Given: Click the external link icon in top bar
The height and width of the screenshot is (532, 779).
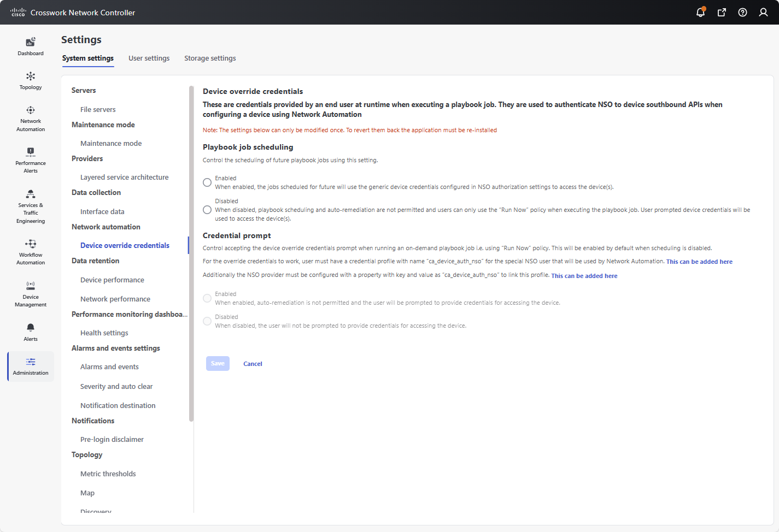Looking at the screenshot, I should [722, 12].
